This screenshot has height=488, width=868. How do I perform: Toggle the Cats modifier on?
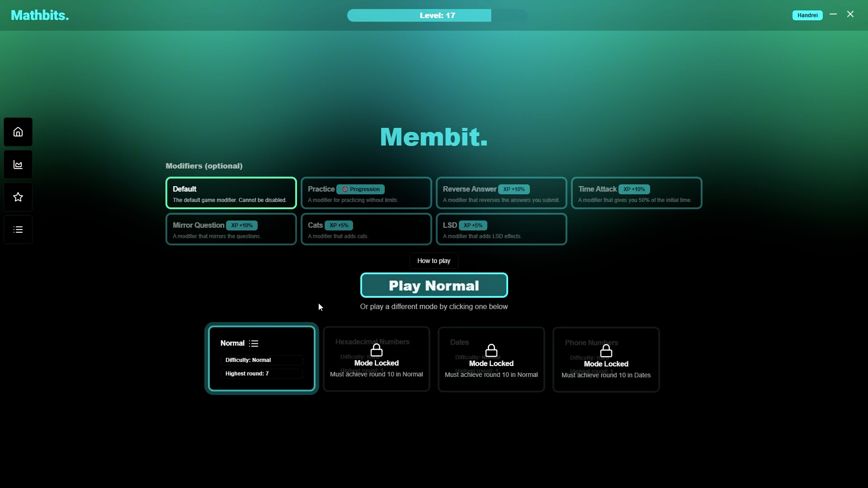pyautogui.click(x=366, y=229)
